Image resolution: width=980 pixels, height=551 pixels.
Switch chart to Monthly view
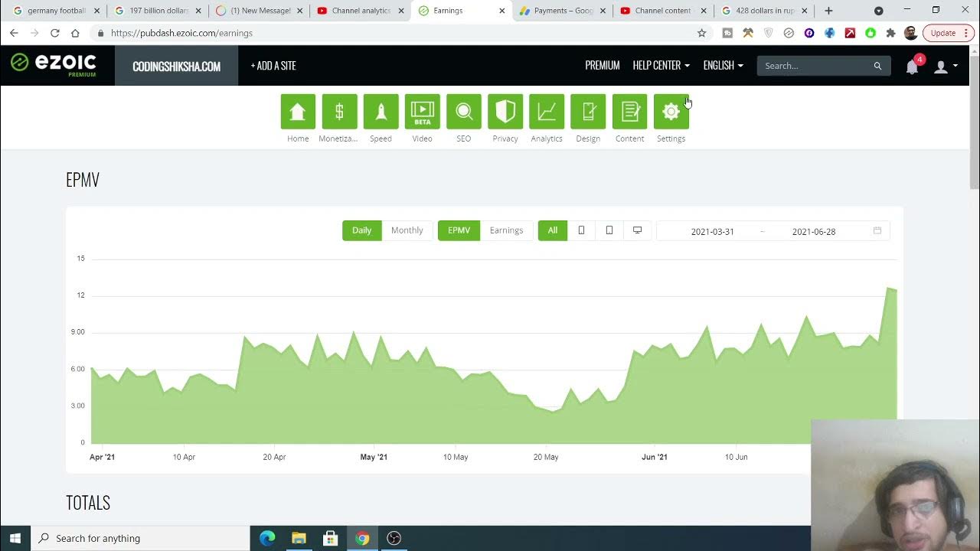pyautogui.click(x=407, y=230)
